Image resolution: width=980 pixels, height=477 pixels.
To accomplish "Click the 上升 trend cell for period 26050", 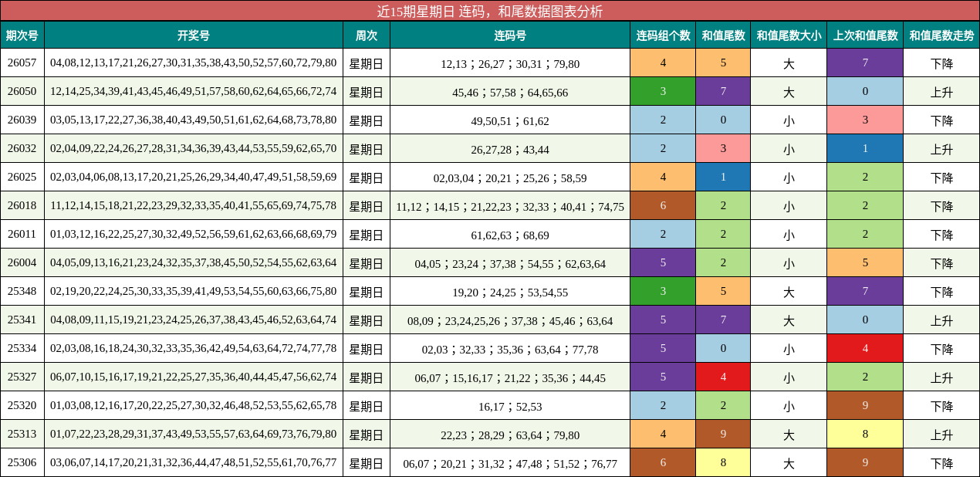I will pos(941,92).
